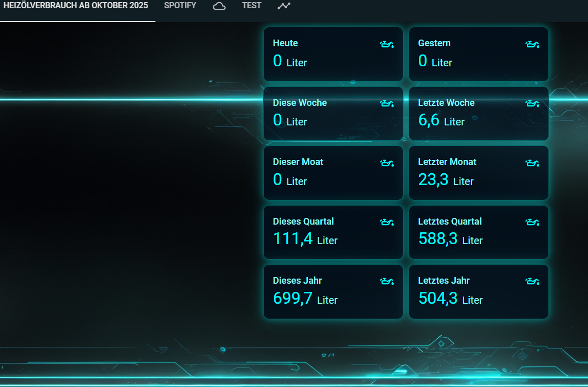Click the 0 Liter value under Gestern
Viewport: 588px width, 387px height.
point(435,61)
